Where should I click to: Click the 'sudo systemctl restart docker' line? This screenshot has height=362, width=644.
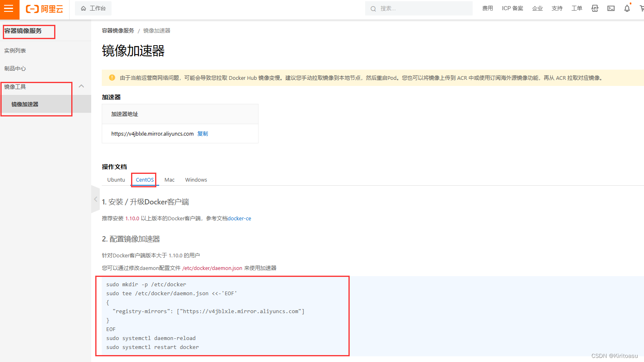(153, 347)
